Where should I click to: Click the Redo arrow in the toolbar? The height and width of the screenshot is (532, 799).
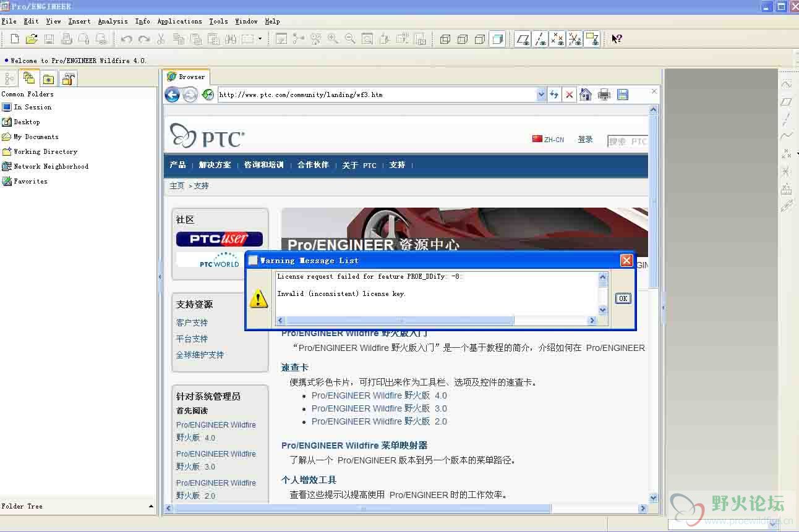(143, 39)
